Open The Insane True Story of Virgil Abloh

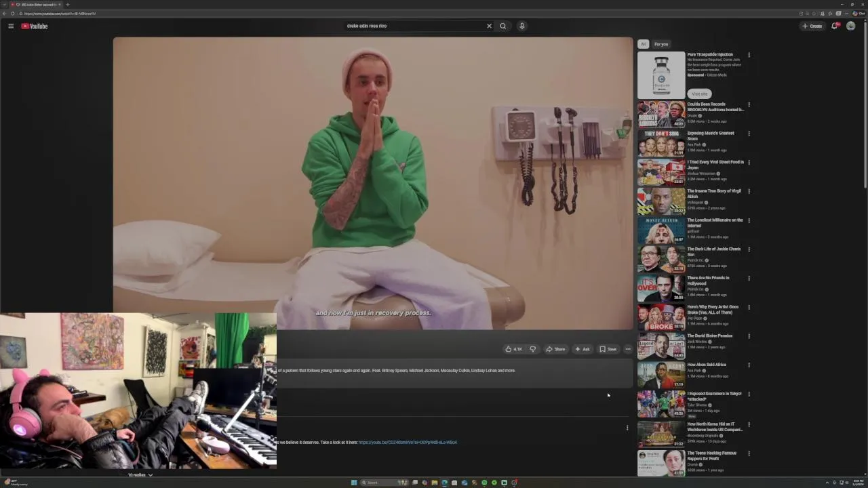tap(714, 194)
